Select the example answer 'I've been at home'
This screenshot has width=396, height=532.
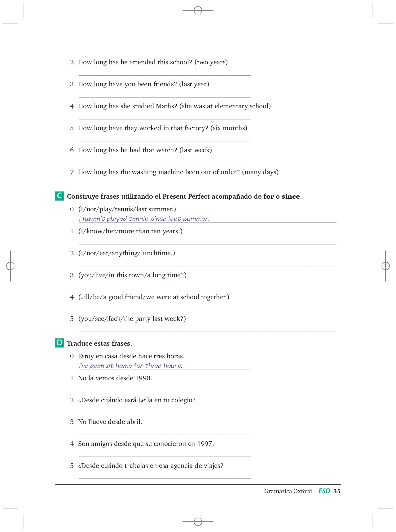click(131, 366)
